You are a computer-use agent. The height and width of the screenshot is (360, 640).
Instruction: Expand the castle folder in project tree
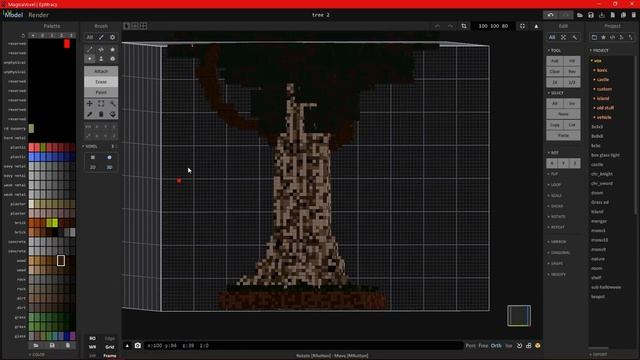(x=601, y=80)
